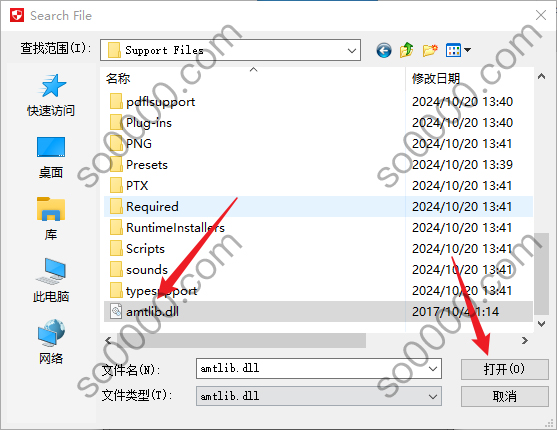Open Network (网络) in sidebar
Image resolution: width=557 pixels, height=430 pixels.
point(51,342)
